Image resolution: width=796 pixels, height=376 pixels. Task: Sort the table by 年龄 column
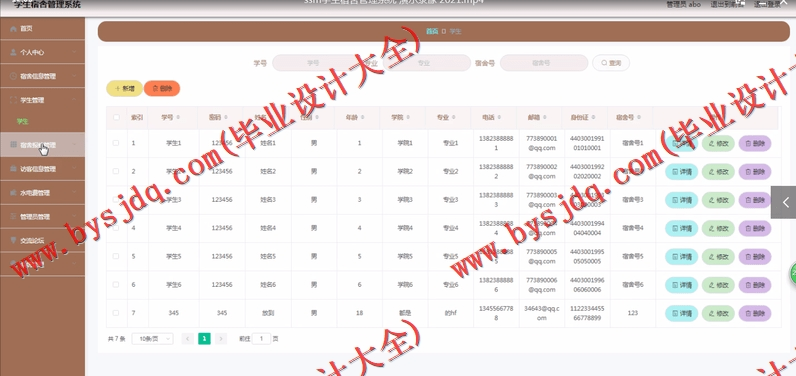[x=362, y=118]
